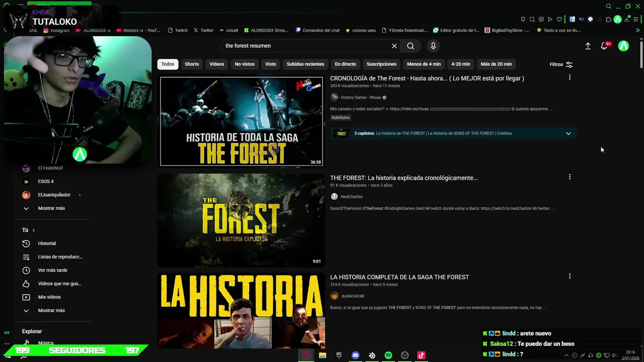Open options menu for LA HISTORIA COMPLETA video
The image size is (644, 362).
[x=570, y=276]
